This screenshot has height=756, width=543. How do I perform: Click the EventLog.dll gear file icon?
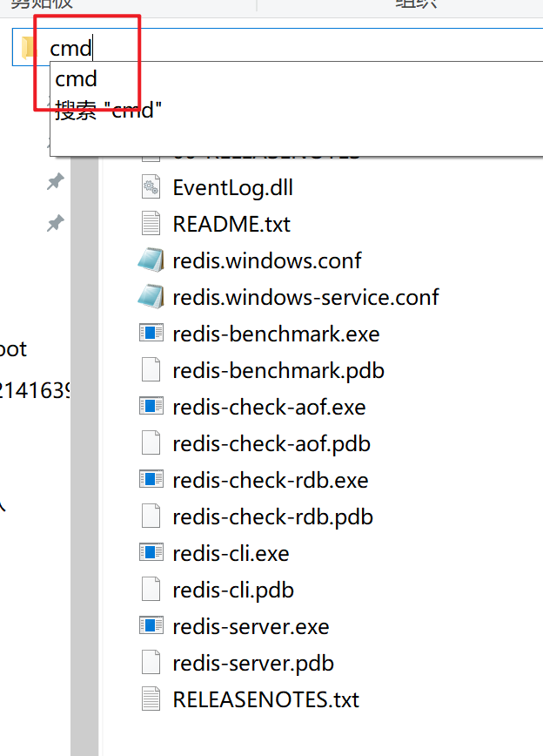pos(151,187)
